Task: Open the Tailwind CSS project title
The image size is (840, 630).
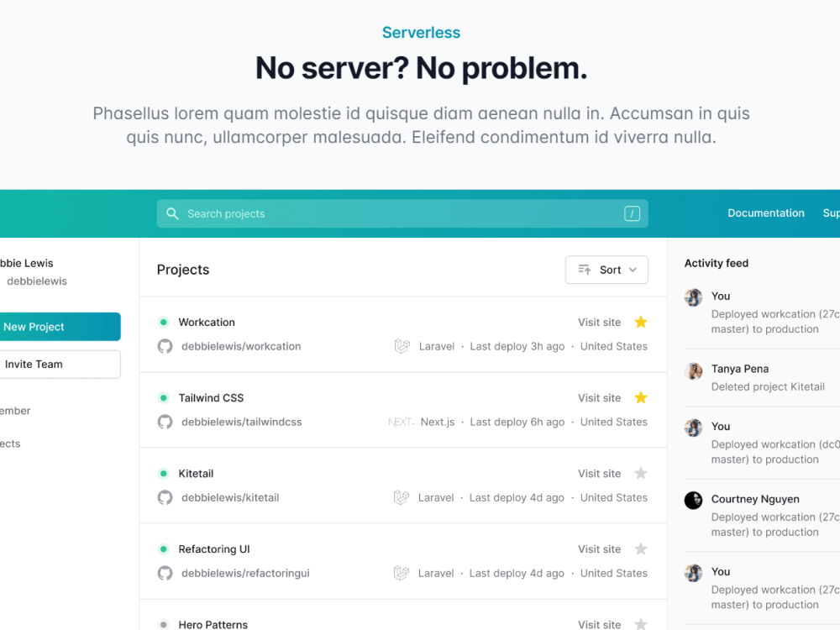Action: point(211,397)
